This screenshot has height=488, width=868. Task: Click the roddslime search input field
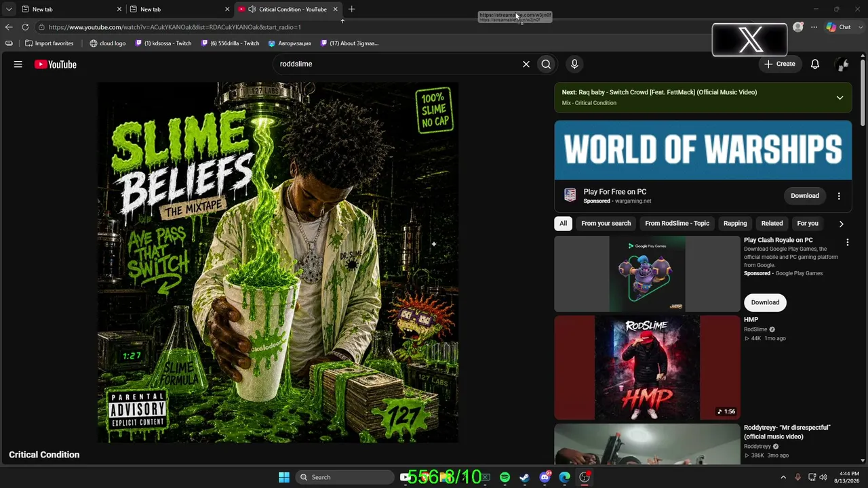coord(397,64)
